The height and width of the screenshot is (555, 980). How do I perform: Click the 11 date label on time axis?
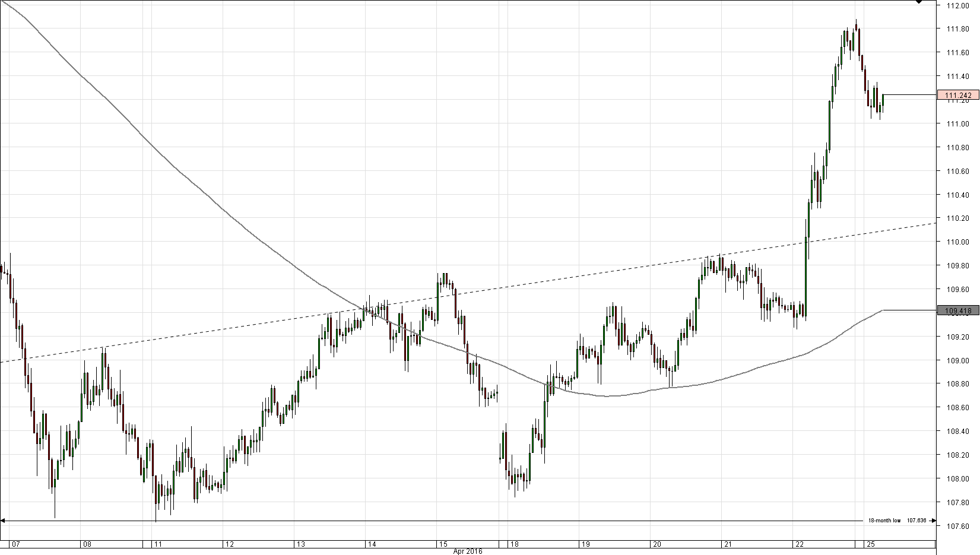point(157,544)
